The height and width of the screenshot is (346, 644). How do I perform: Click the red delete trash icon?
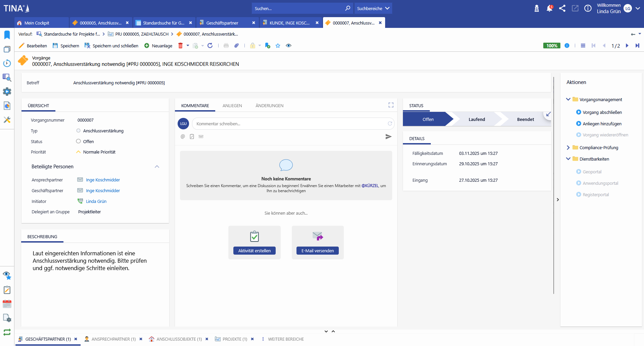tap(180, 46)
